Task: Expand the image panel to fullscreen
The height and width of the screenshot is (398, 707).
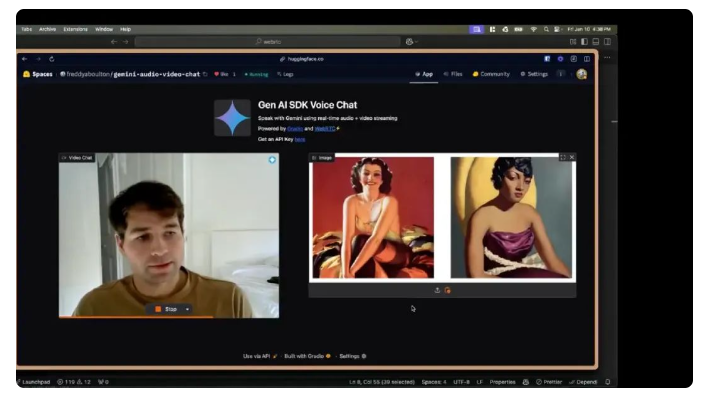Action: point(563,157)
